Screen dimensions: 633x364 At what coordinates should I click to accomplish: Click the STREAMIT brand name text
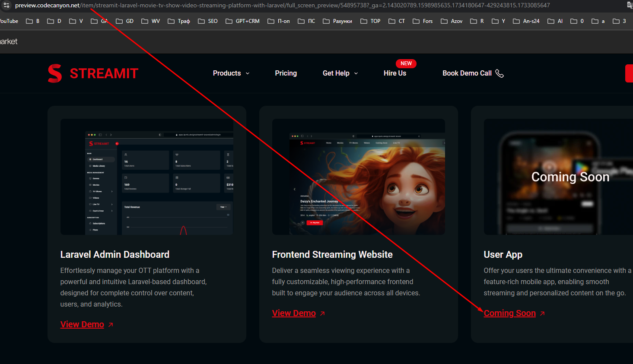[104, 74]
